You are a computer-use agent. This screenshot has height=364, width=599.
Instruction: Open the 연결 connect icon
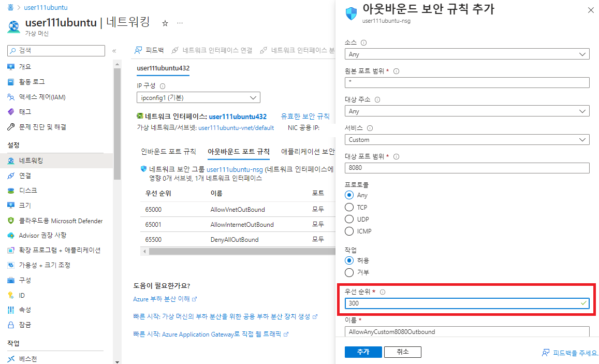[x=11, y=176]
